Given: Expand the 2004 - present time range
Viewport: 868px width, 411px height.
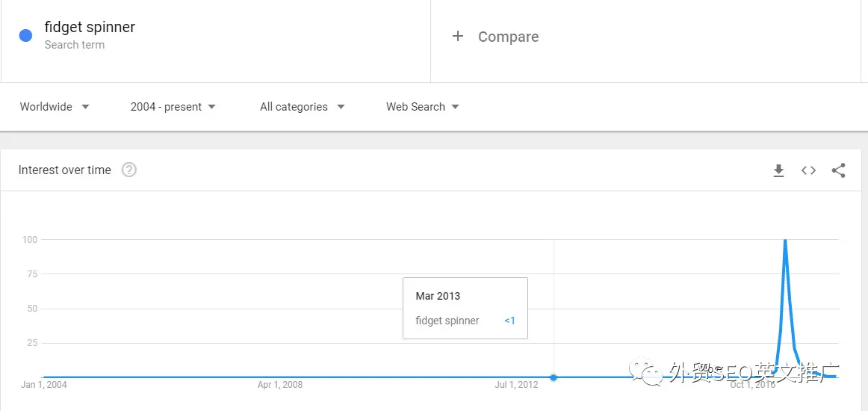Looking at the screenshot, I should pyautogui.click(x=173, y=107).
